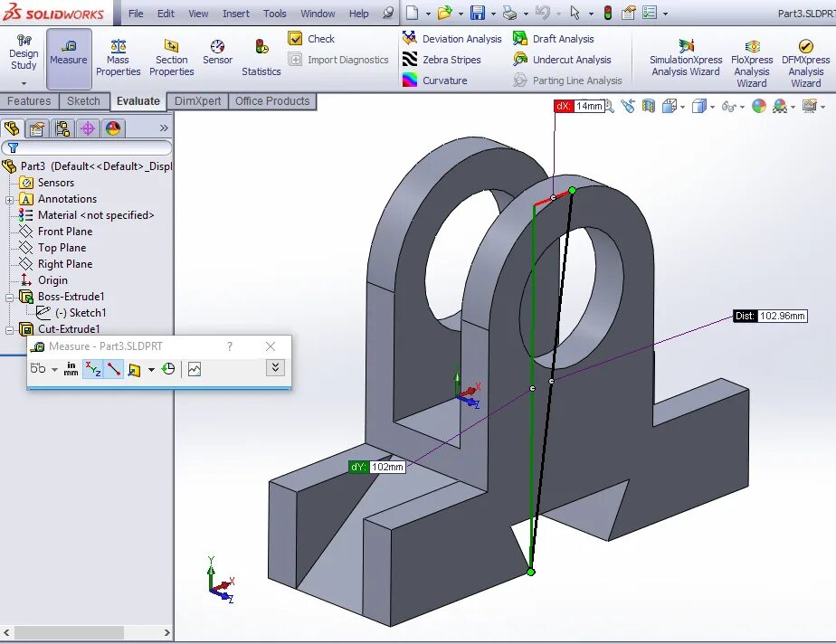The image size is (836, 644).
Task: Open the Section Properties tool
Action: [x=172, y=59]
